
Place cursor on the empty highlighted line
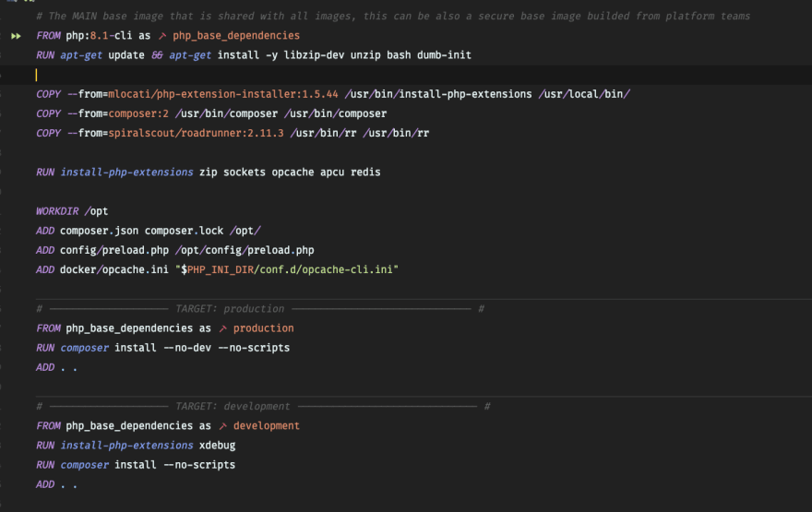pyautogui.click(x=406, y=75)
